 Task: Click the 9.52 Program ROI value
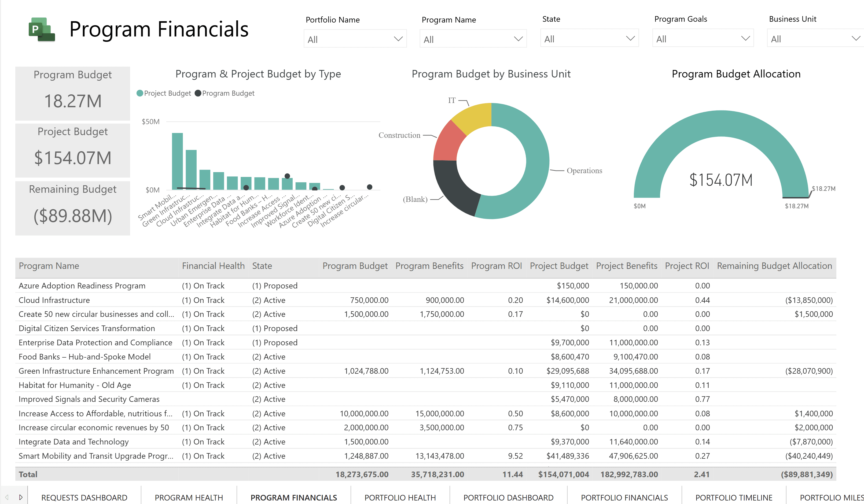pyautogui.click(x=515, y=456)
